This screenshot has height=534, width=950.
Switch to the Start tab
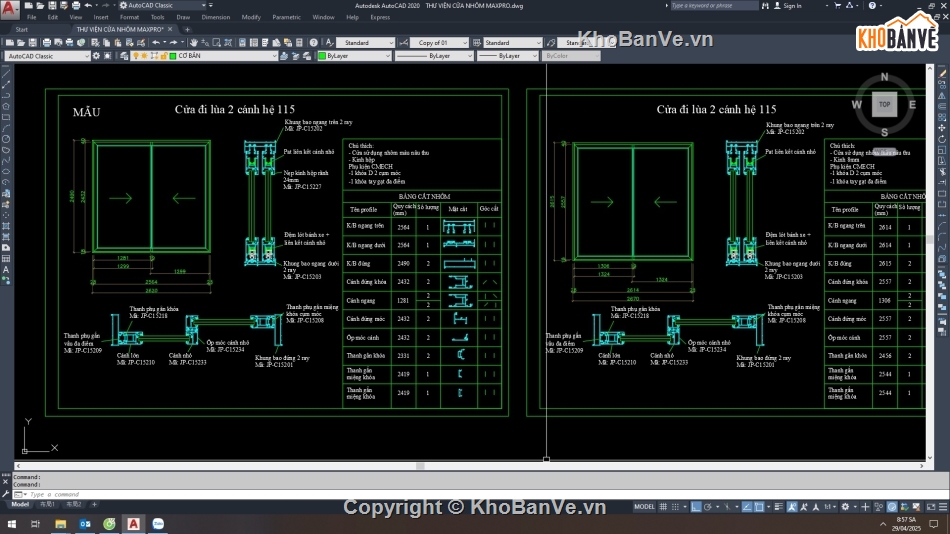22,29
